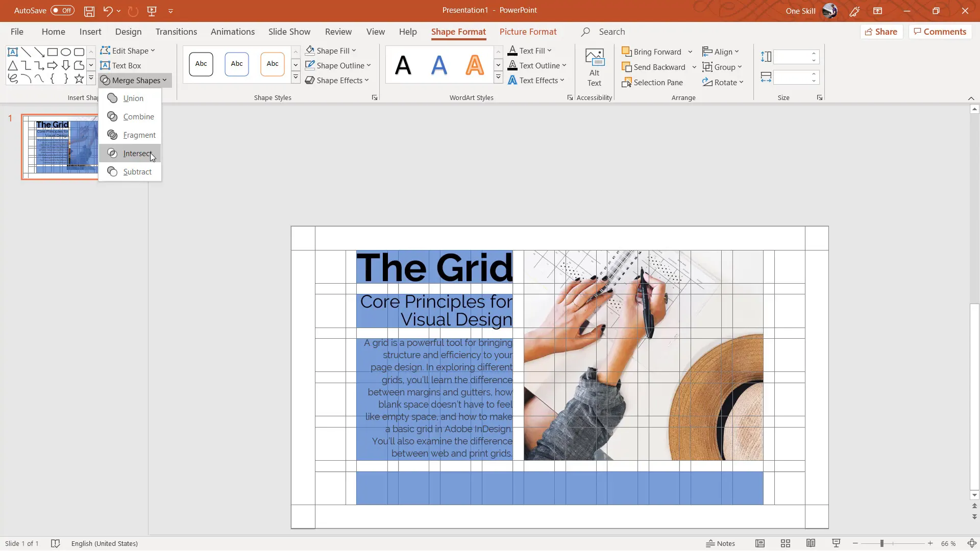Select the oval shape
This screenshot has height=551, width=980.
click(x=66, y=52)
